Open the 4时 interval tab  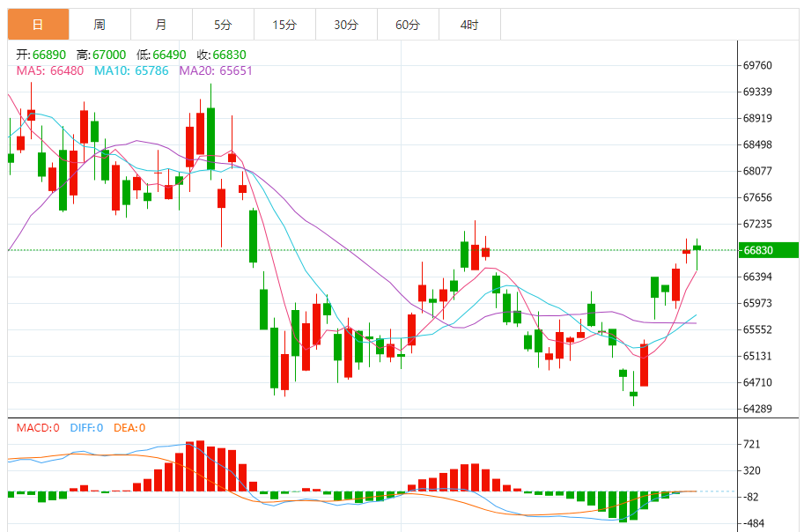coord(469,25)
